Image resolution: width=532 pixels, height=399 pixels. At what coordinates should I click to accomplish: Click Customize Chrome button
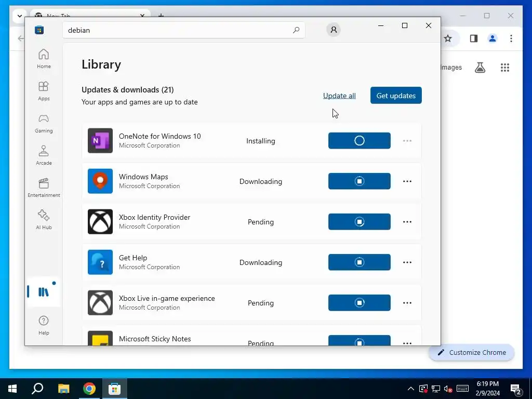472,353
